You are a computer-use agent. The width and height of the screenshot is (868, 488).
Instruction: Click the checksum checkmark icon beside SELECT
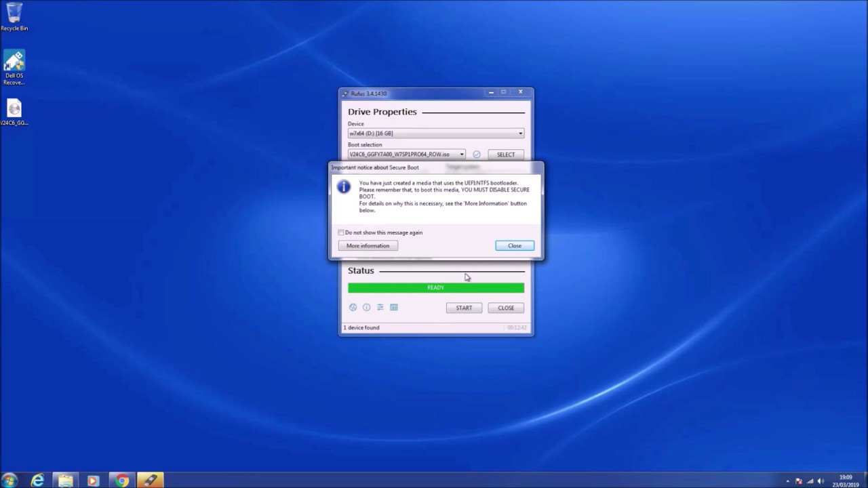476,155
